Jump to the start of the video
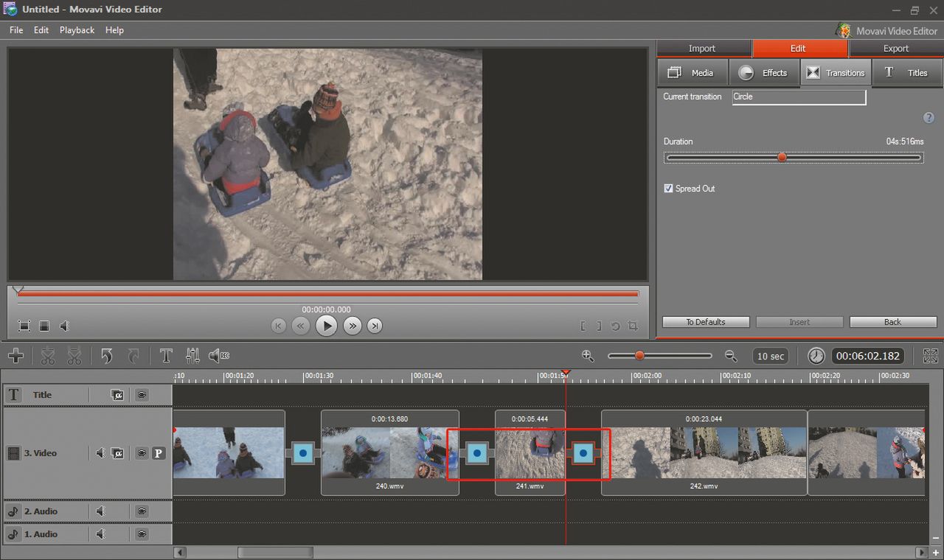The image size is (944, 560). click(278, 326)
